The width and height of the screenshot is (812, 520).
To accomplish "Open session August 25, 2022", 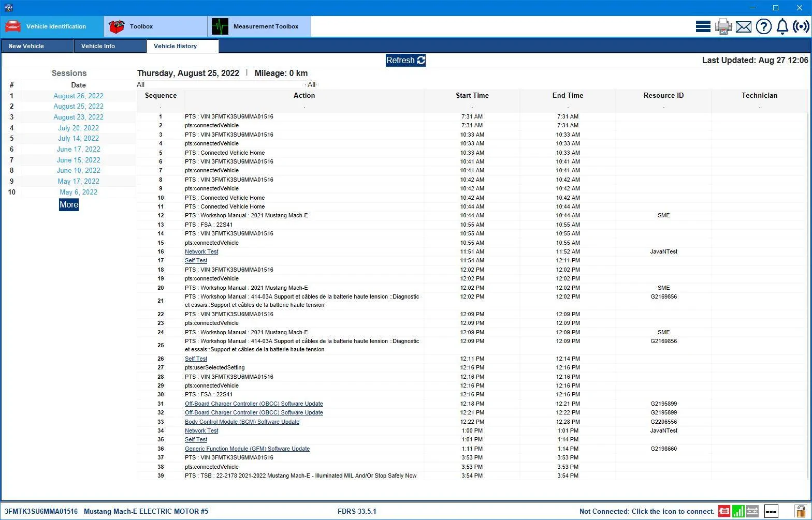I will tap(78, 106).
